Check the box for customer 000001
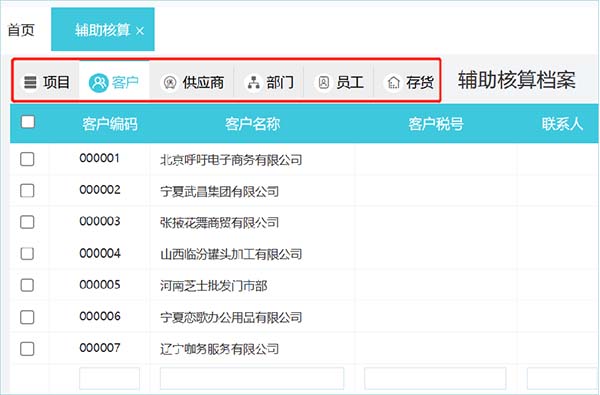The height and width of the screenshot is (395, 600). pyautogui.click(x=27, y=159)
